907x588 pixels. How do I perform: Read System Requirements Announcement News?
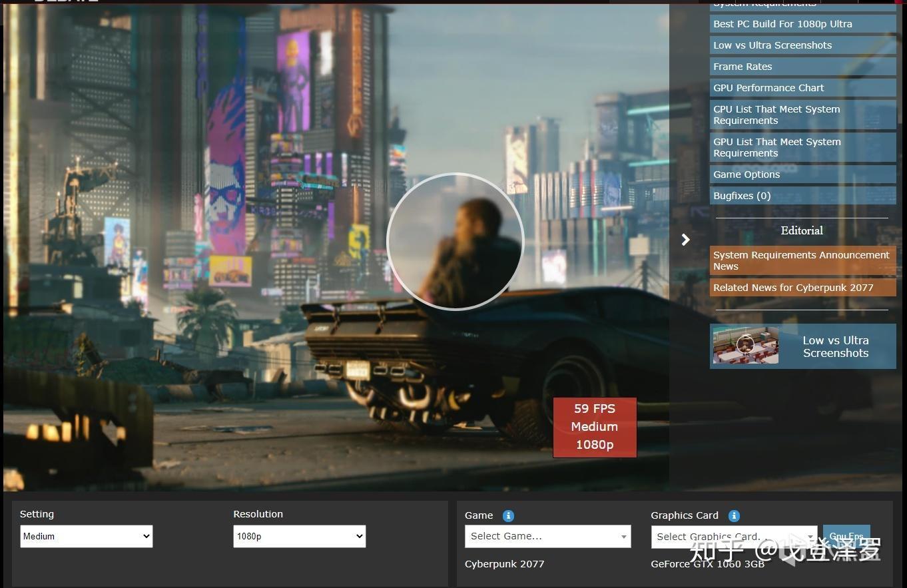point(802,260)
